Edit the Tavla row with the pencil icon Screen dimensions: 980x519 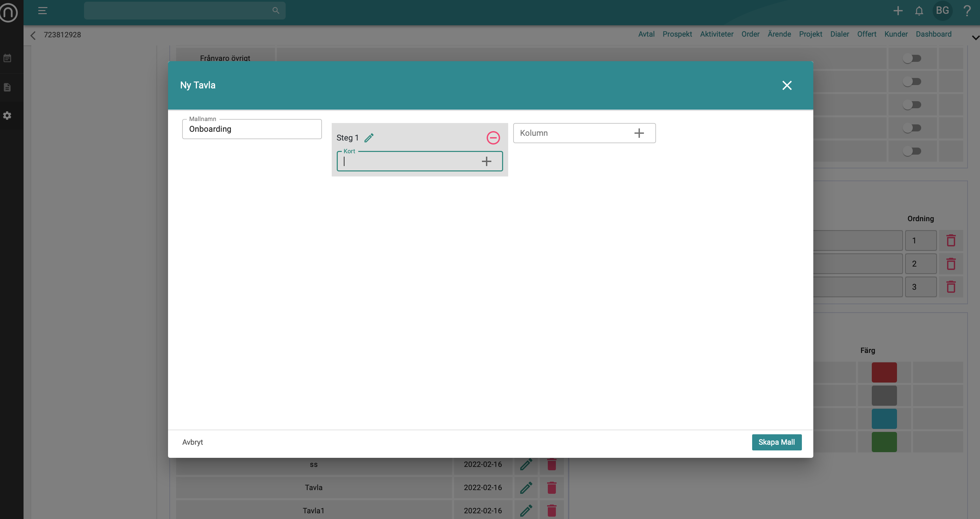tap(526, 487)
